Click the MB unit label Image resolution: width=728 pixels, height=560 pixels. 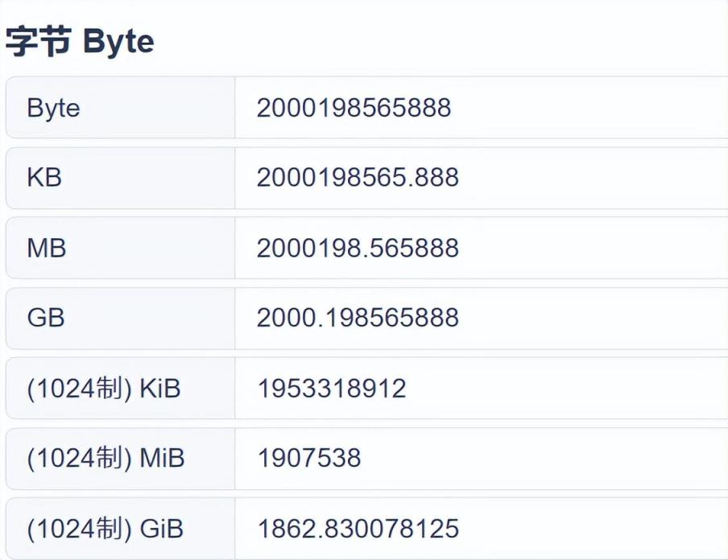click(x=47, y=248)
